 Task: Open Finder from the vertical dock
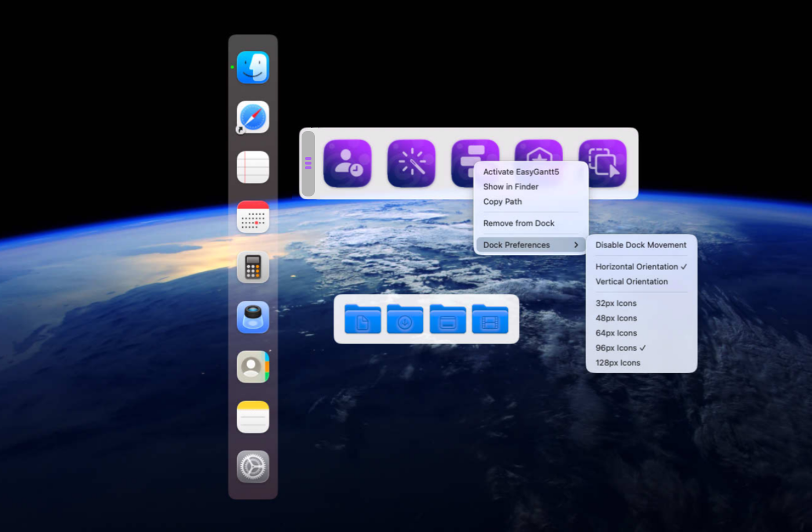[253, 67]
